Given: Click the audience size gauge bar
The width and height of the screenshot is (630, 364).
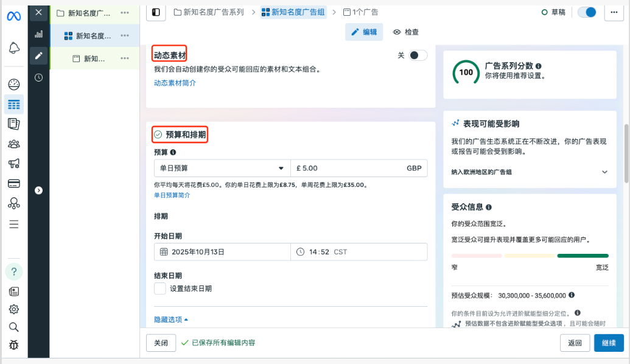Looking at the screenshot, I should pyautogui.click(x=530, y=256).
